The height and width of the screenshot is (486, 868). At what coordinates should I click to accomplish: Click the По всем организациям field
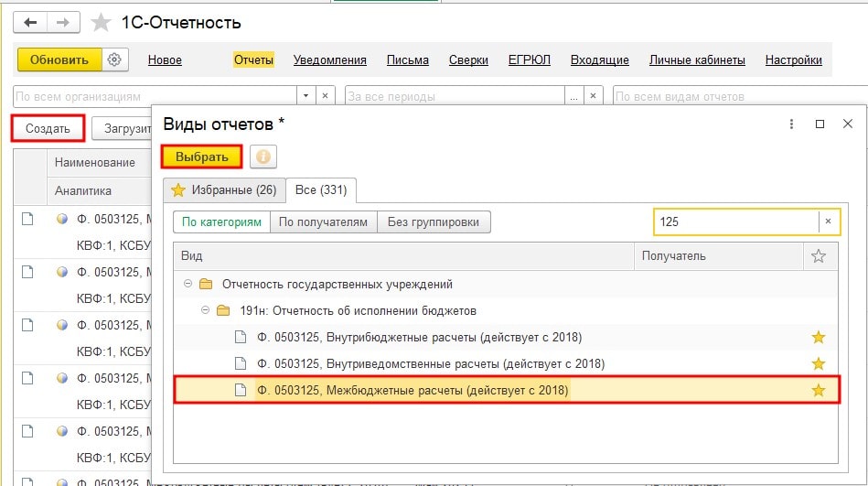[155, 96]
